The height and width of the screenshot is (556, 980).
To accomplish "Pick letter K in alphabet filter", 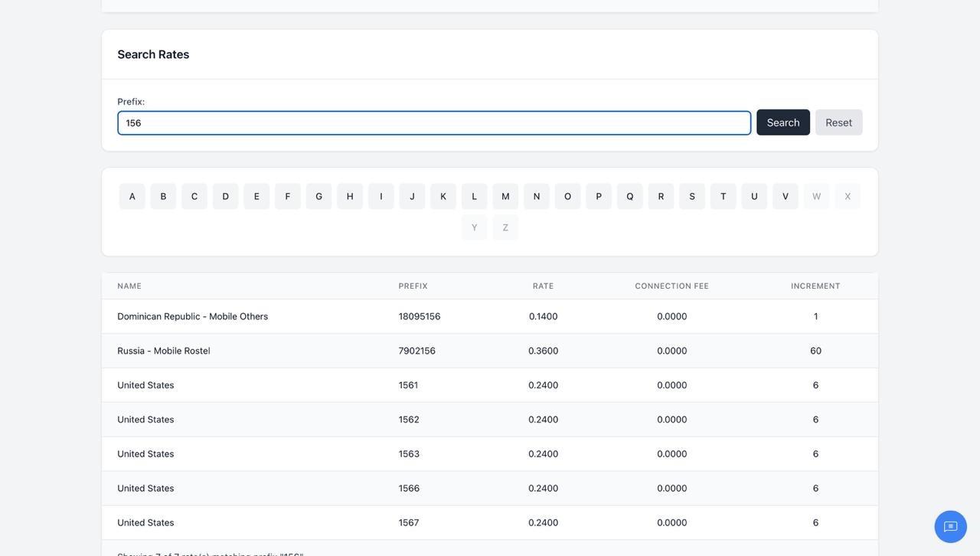I will 443,196.
